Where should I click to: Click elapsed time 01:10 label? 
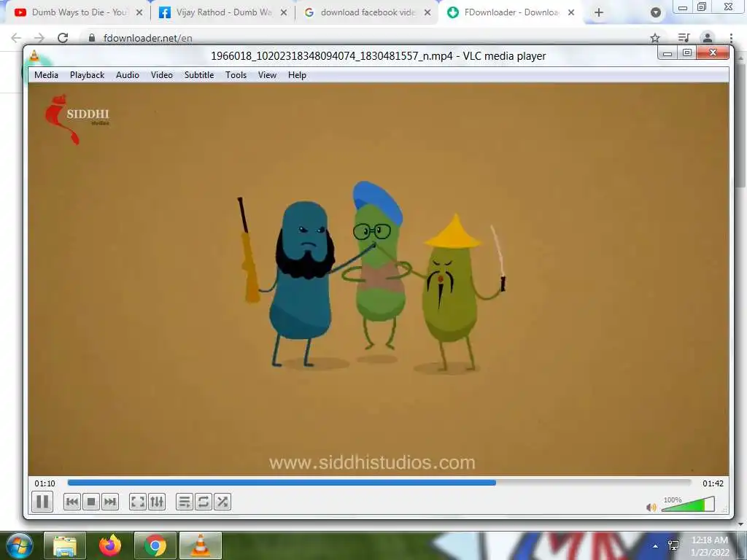[44, 483]
